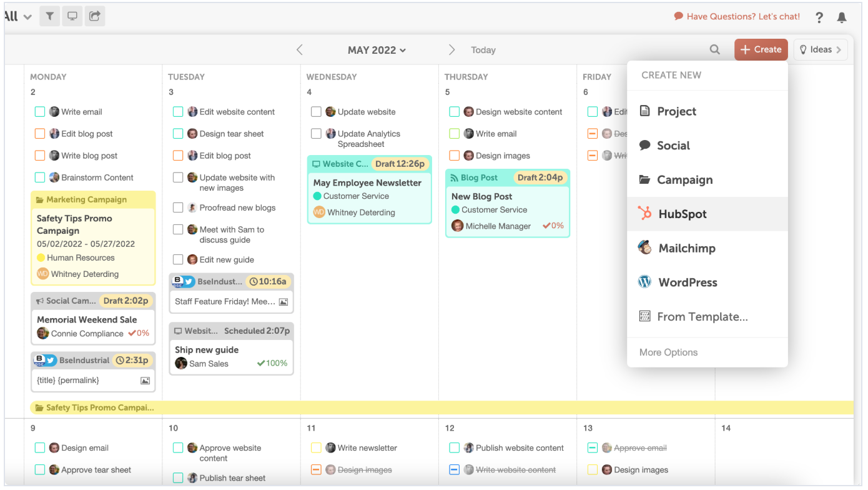This screenshot has width=868, height=490.
Task: Open the notifications bell icon
Action: click(842, 17)
